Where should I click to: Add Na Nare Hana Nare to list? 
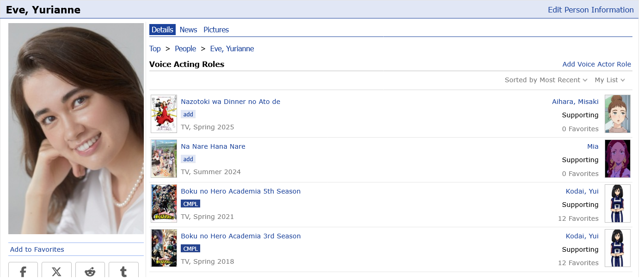[x=188, y=159]
